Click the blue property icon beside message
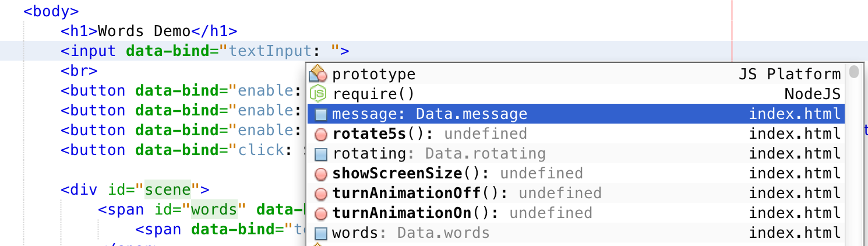868x246 pixels. pos(320,114)
